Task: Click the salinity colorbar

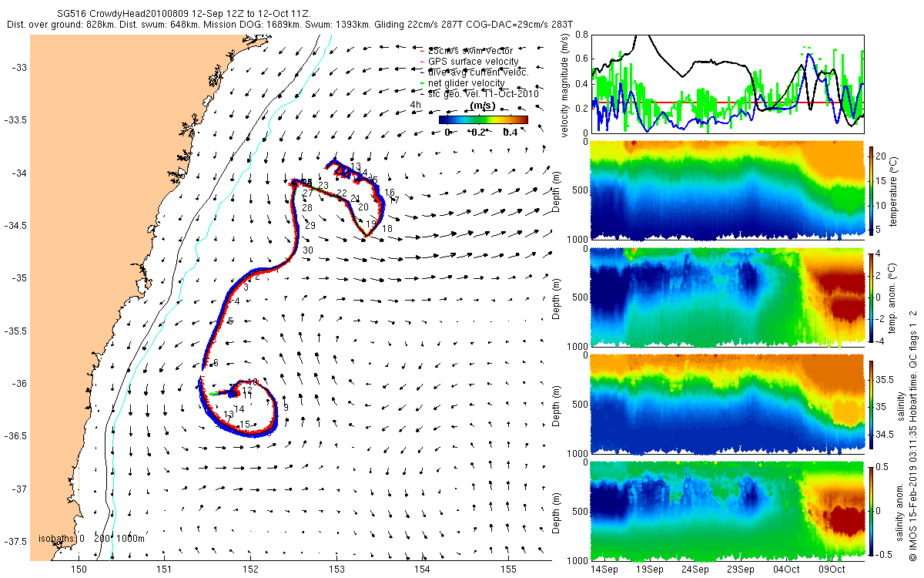Action: 871,405
